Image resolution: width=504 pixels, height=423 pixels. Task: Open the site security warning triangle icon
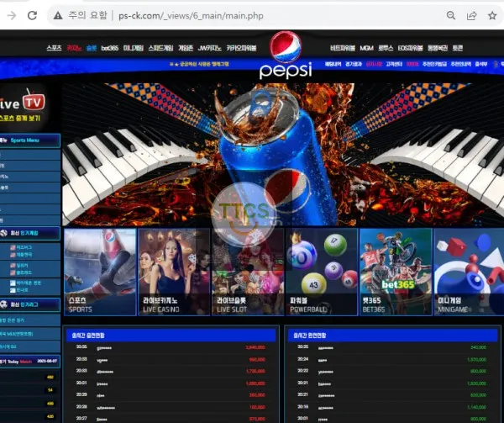coord(58,15)
